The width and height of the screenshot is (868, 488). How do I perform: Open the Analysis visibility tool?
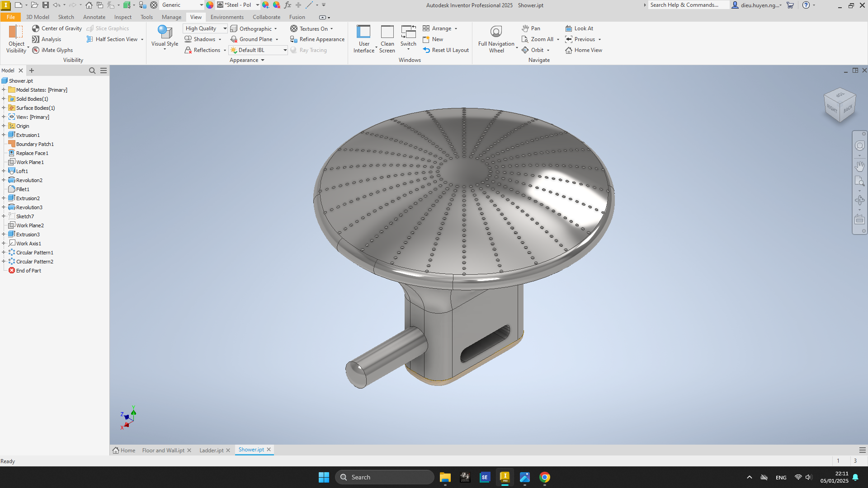[x=47, y=39]
